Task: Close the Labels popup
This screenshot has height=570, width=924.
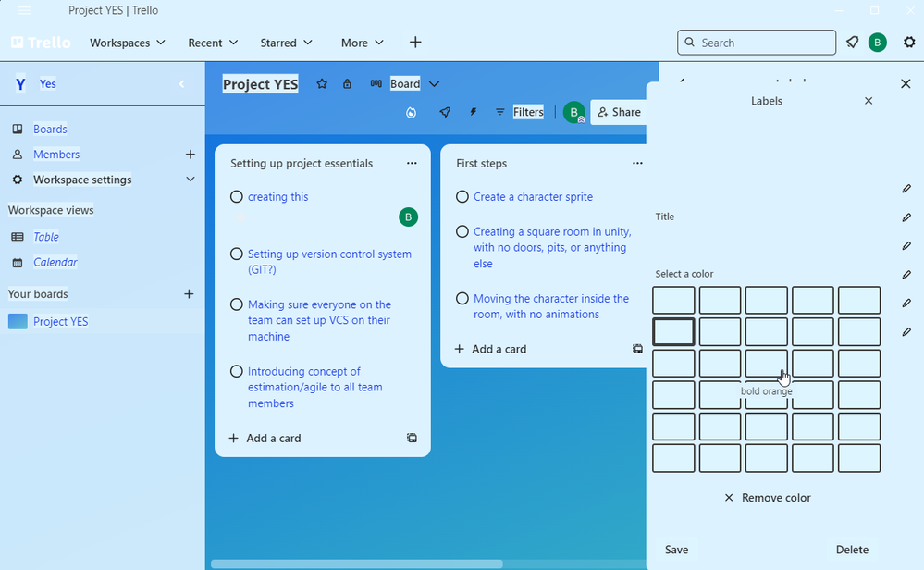Action: 869,101
